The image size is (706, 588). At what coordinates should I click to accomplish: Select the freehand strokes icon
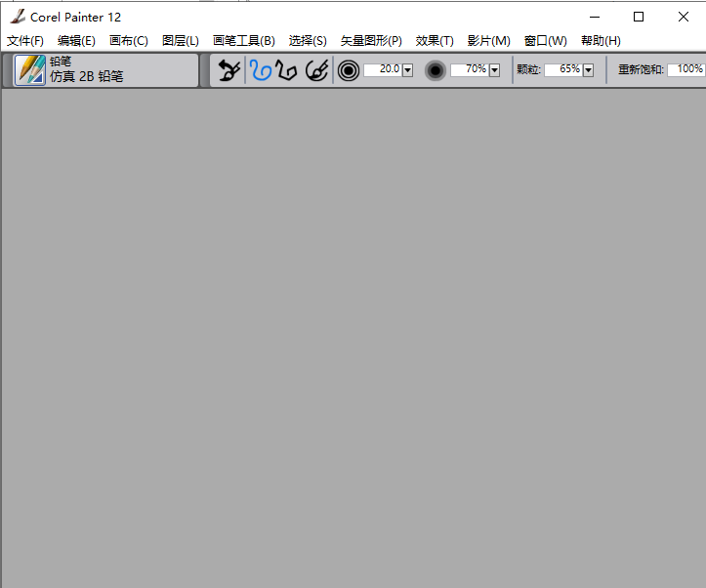[x=260, y=70]
